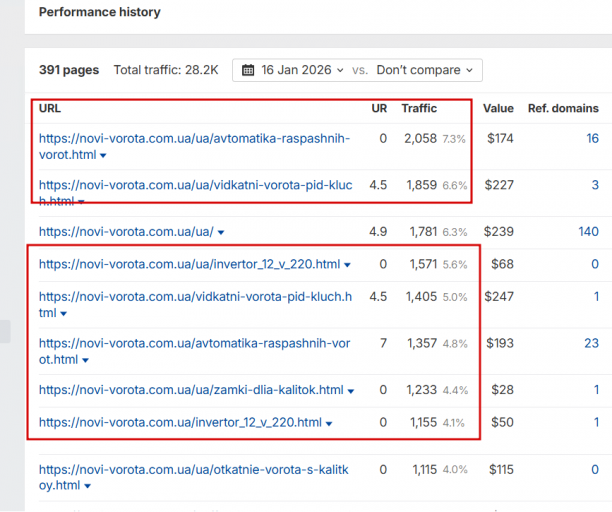Viewport: 612px width, 512px height.
Task: Select the value cell $115
Action: [501, 469]
